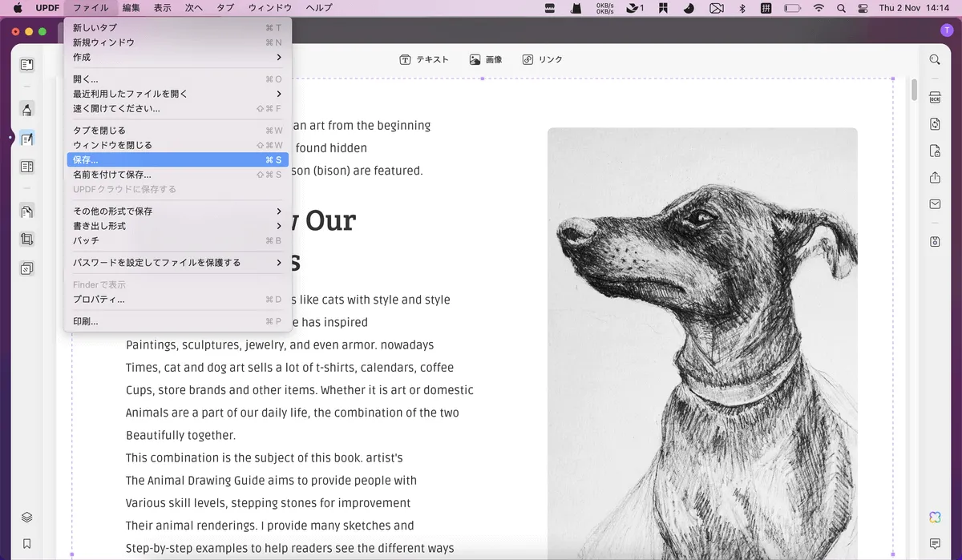Add text with the テキスト tool

424,59
